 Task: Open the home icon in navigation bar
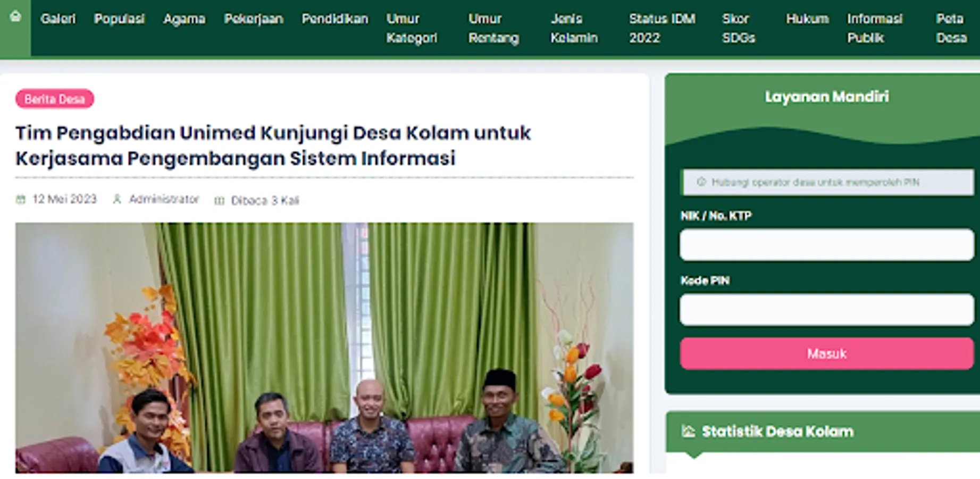pos(15,16)
